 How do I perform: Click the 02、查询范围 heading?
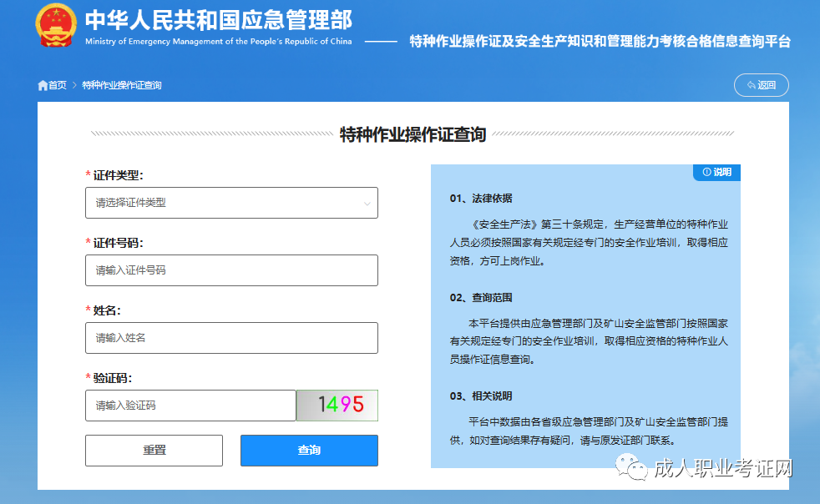click(481, 298)
